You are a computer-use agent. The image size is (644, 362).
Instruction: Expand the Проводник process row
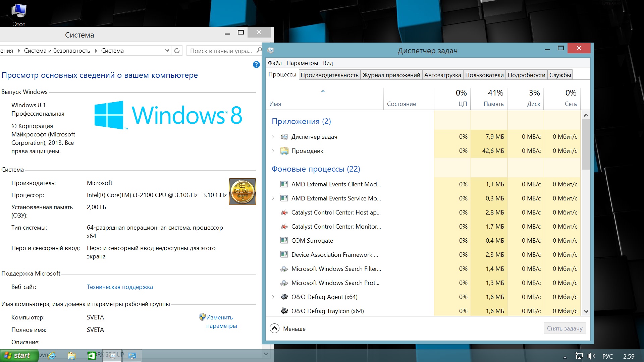click(273, 151)
